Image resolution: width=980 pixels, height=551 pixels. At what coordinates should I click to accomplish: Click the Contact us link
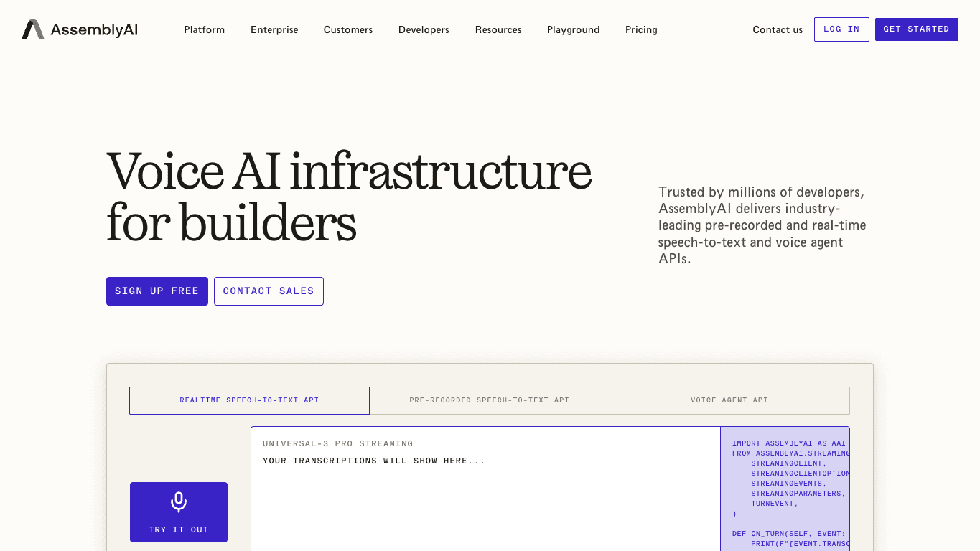click(x=778, y=29)
